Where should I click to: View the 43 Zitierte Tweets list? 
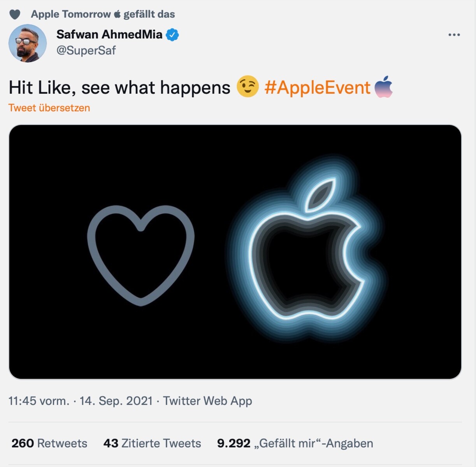(x=152, y=443)
